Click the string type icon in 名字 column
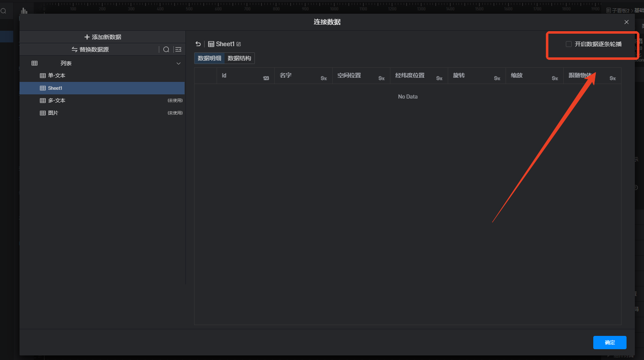The height and width of the screenshot is (360, 644). coord(323,78)
